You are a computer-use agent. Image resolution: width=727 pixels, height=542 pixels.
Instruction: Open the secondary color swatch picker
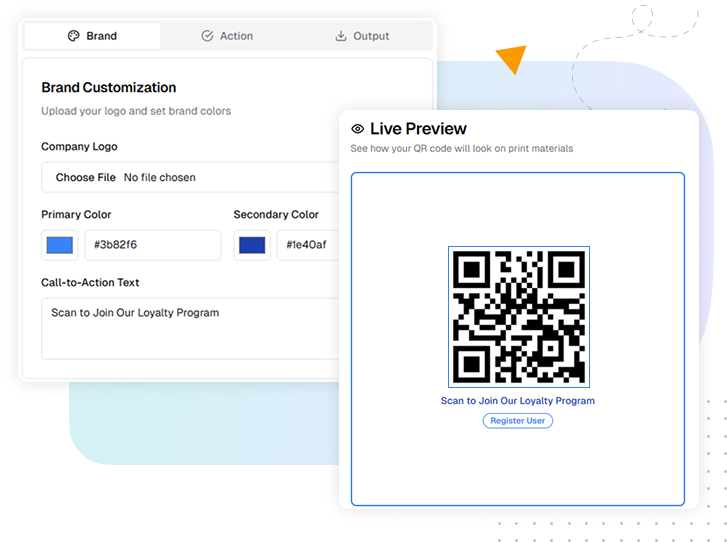[x=252, y=245]
